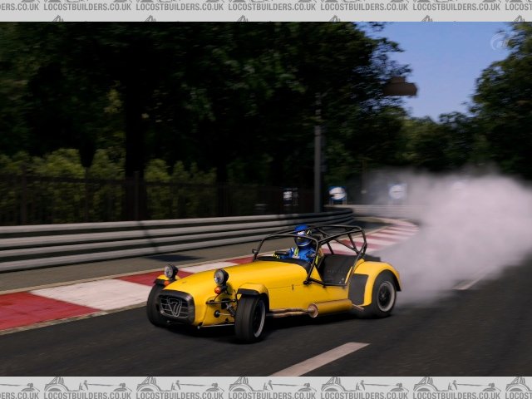The height and width of the screenshot is (399, 532).
Task: Click the faint logo in top-right corner
Action: (x=500, y=41)
